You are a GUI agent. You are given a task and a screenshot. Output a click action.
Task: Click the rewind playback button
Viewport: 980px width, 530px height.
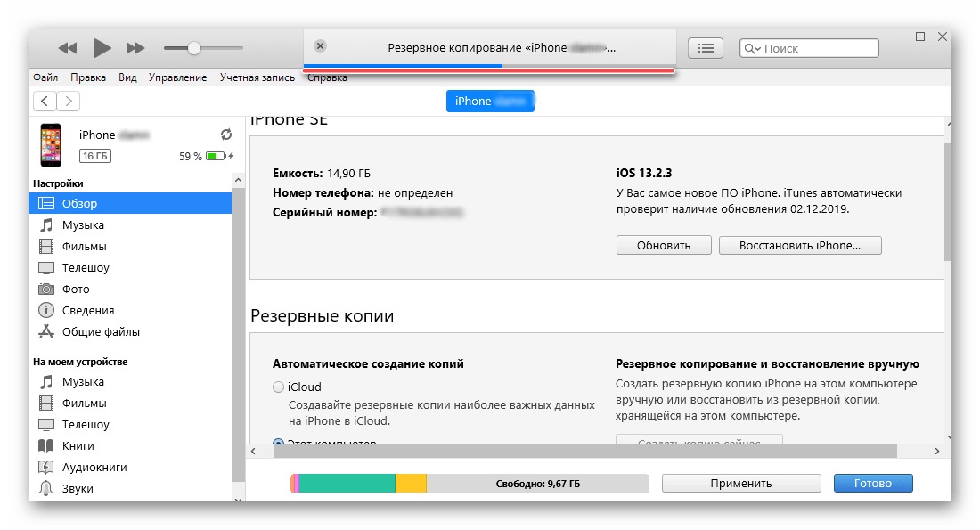point(68,48)
